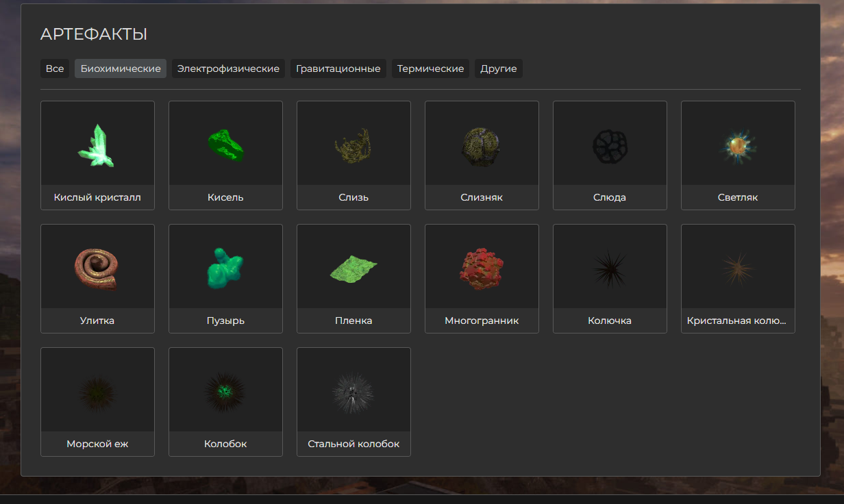This screenshot has height=504, width=844.
Task: Click the Слизь name label
Action: pyautogui.click(x=353, y=197)
